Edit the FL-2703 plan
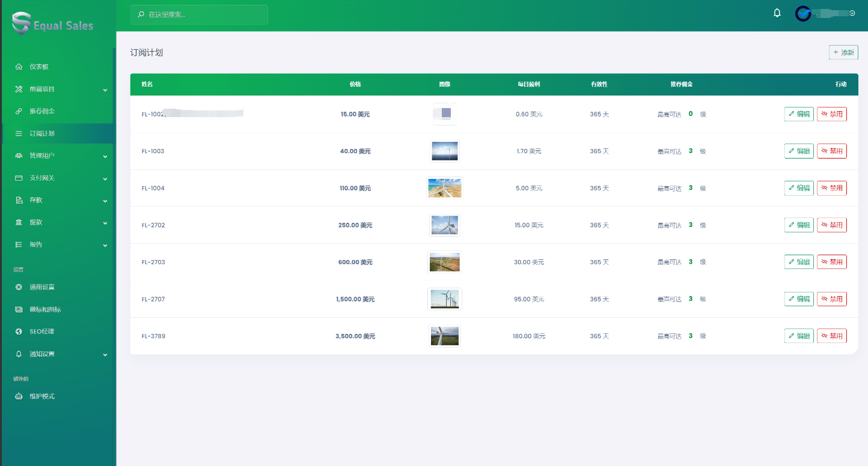This screenshot has height=466, width=868. [799, 262]
